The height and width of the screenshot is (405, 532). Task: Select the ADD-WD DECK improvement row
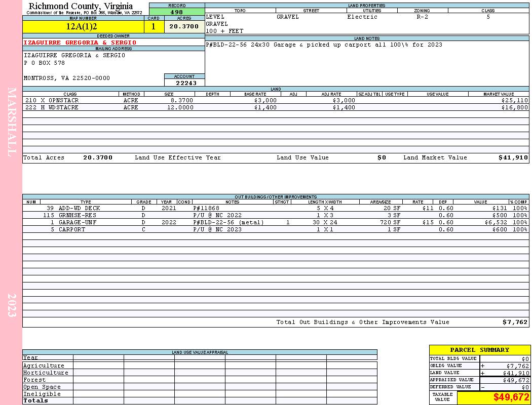click(276, 208)
